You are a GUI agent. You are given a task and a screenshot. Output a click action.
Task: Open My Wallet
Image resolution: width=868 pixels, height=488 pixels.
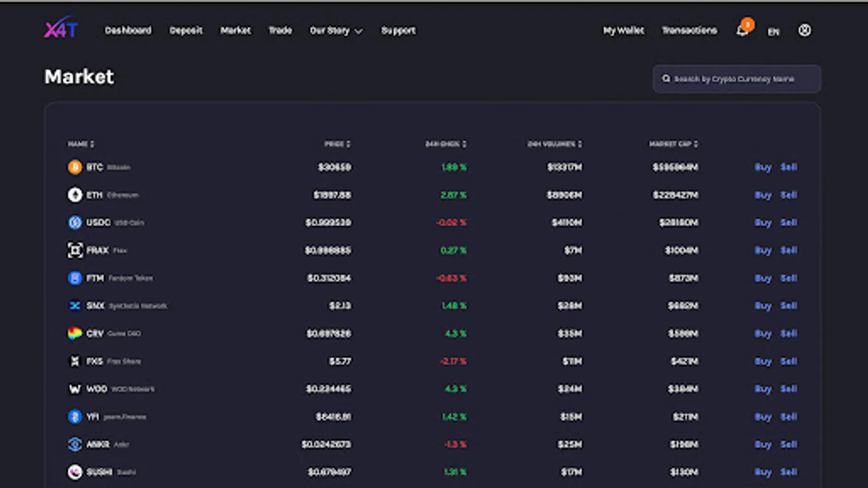click(x=624, y=30)
